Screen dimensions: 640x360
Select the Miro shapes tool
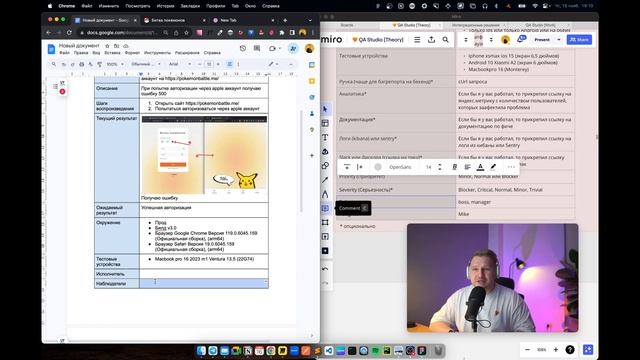[x=325, y=166]
